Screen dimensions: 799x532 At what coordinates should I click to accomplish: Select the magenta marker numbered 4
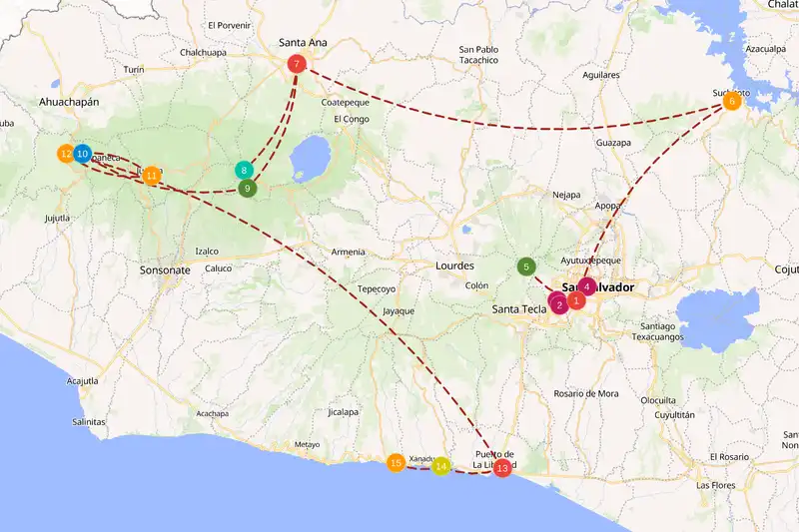tap(587, 287)
